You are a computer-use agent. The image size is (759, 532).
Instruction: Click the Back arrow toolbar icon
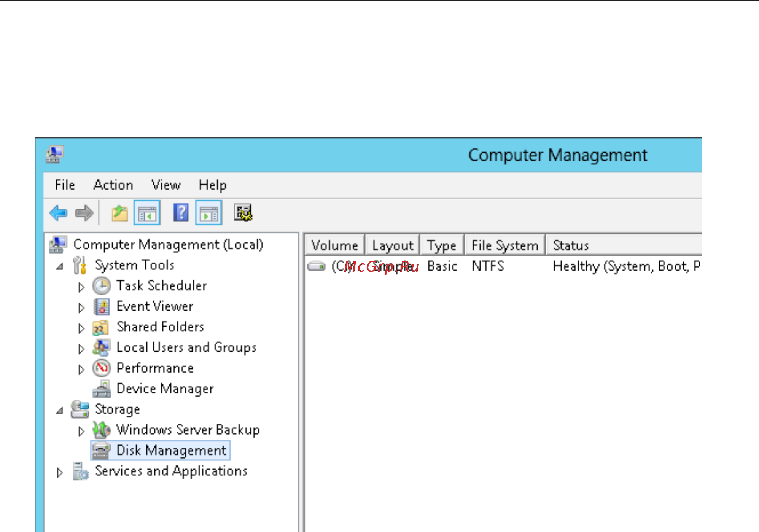pos(58,213)
